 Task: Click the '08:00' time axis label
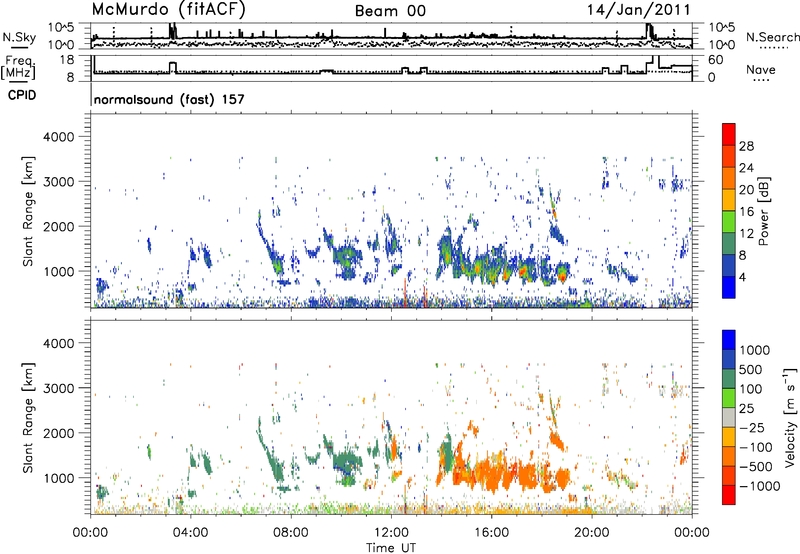pos(291,533)
